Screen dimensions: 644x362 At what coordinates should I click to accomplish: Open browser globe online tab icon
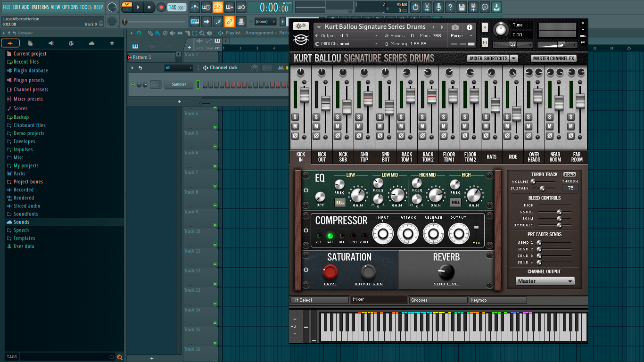(71, 43)
